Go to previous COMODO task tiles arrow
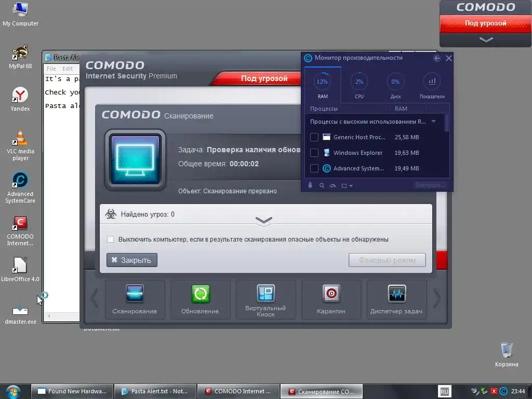This screenshot has height=399, width=532. point(95,299)
